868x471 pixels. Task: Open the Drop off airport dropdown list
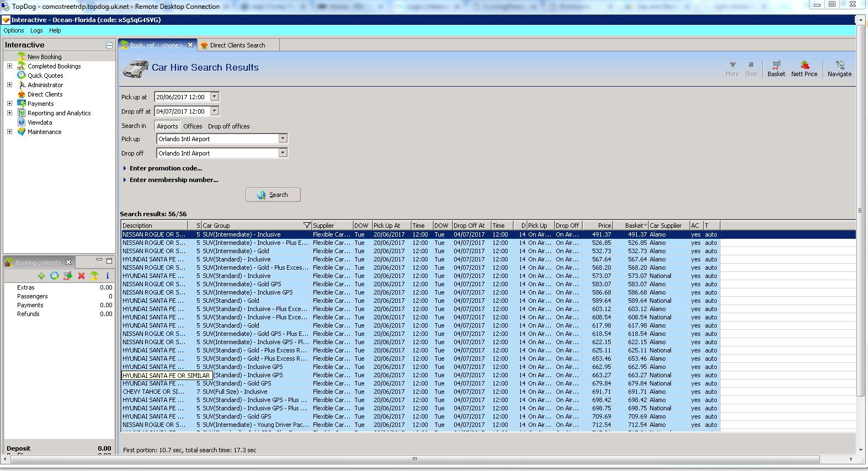click(x=283, y=153)
